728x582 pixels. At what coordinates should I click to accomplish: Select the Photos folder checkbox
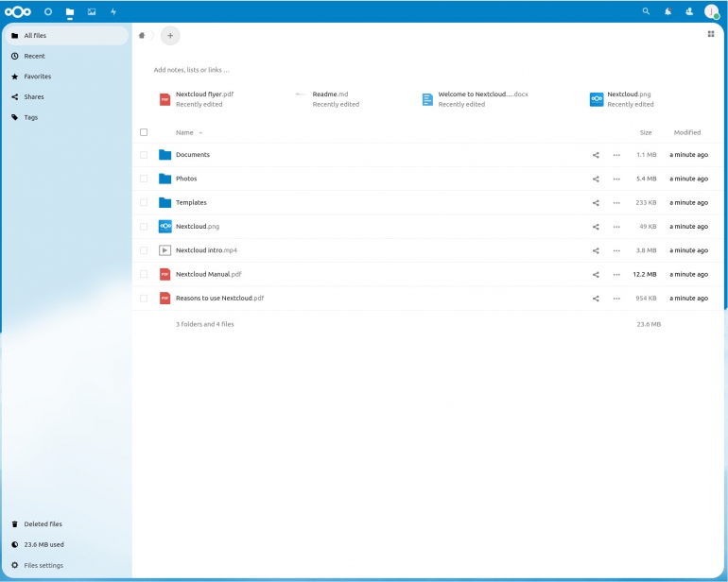(144, 179)
